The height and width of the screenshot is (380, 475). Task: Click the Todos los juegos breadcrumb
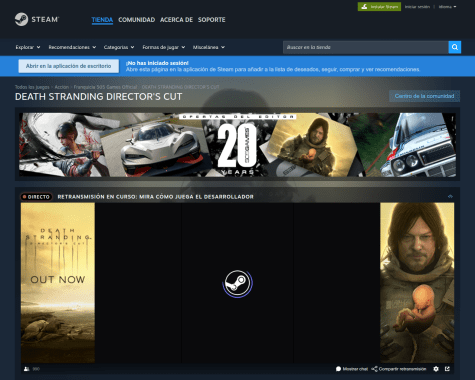pyautogui.click(x=32, y=87)
